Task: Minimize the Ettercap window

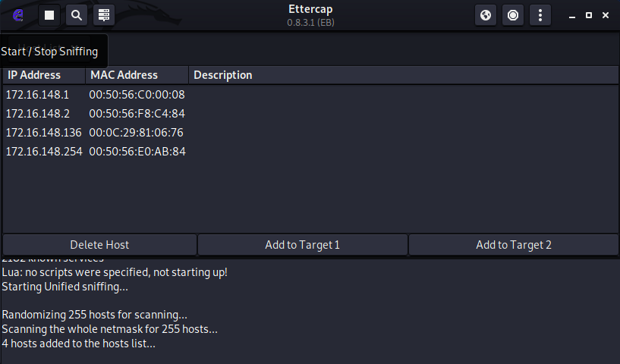Action: [572, 15]
